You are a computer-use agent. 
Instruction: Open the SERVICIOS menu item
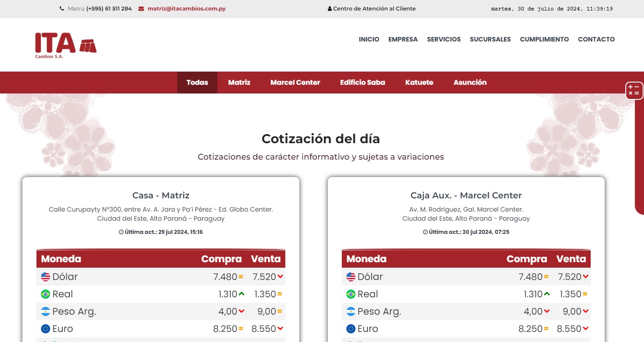[x=444, y=39]
